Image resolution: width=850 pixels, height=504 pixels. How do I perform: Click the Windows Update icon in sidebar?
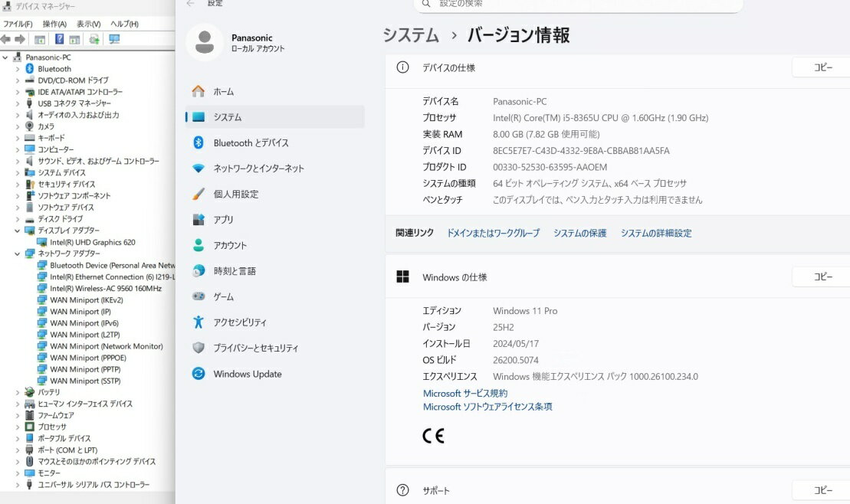tap(199, 374)
